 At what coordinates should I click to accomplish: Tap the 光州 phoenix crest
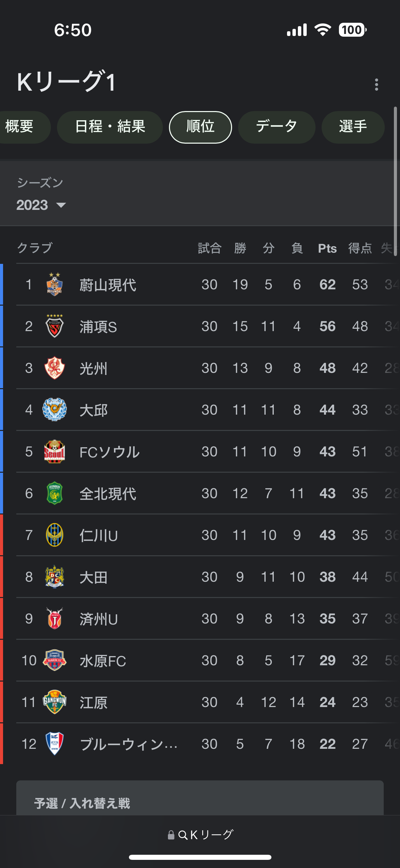[55, 368]
